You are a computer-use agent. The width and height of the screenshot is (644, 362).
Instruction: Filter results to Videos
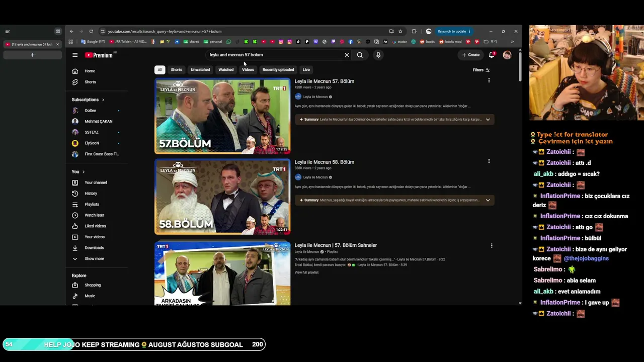248,70
